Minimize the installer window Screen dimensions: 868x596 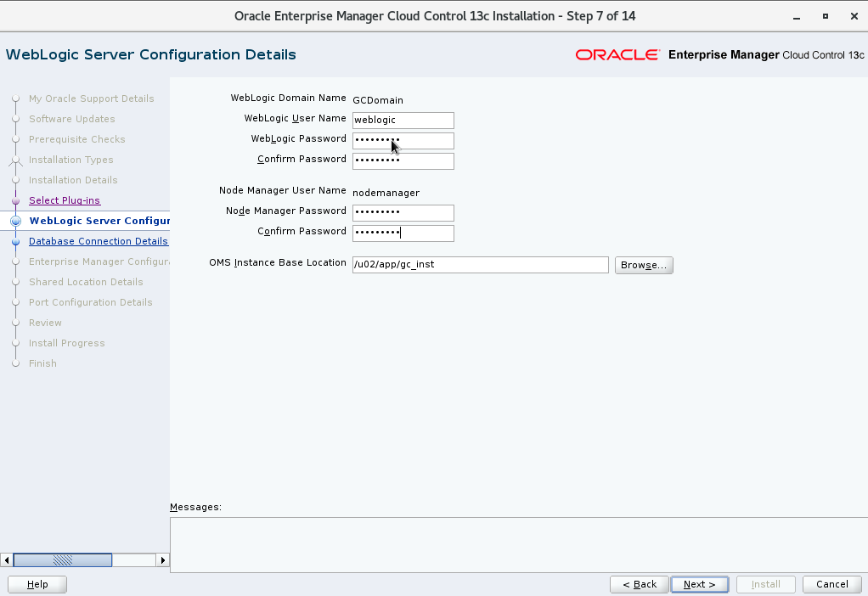797,17
